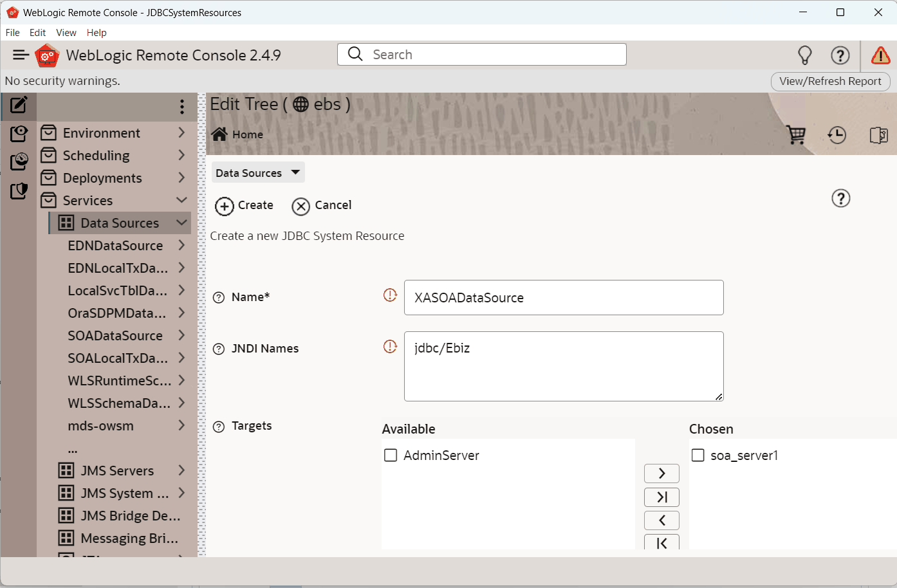Click the form help question mark circle icon
Screen dimensions: 897x588
point(840,198)
